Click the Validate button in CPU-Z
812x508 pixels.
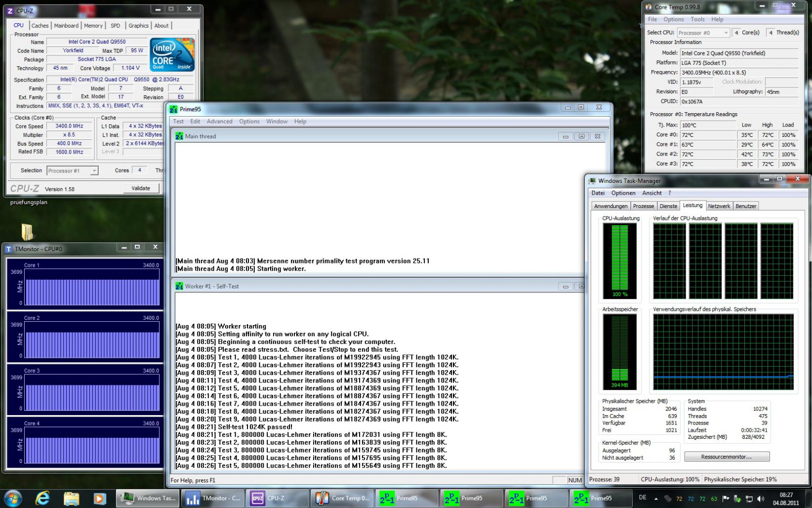pos(141,188)
